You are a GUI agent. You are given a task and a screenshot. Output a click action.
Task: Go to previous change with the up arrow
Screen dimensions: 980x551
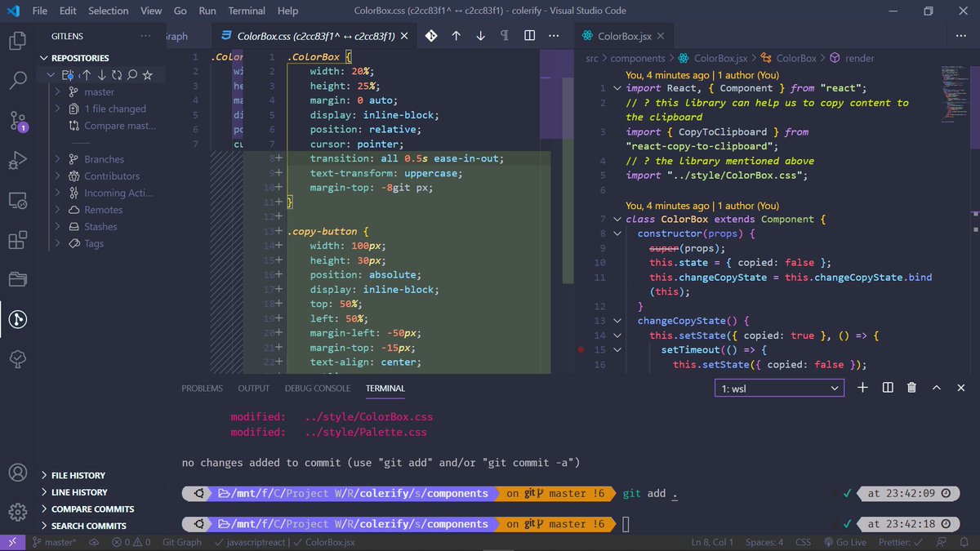[x=456, y=36]
